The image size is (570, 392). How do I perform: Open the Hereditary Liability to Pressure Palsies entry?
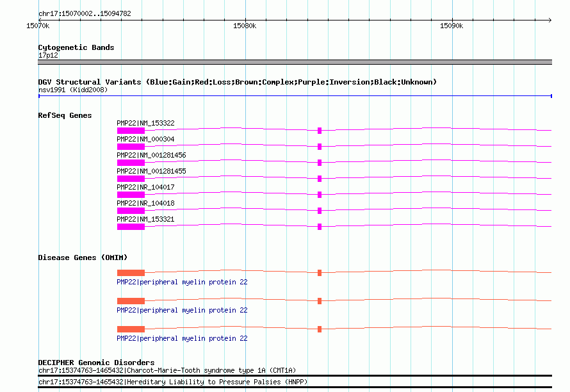coord(173,382)
